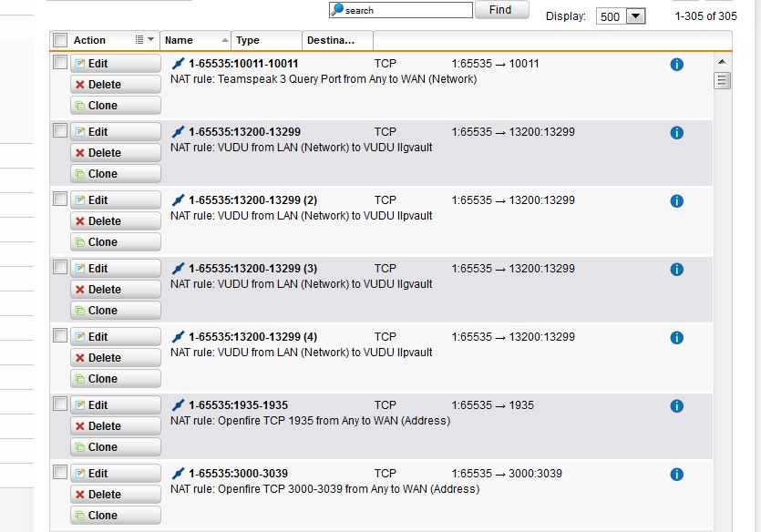Delete the 1-65535:13200-13299 (4) rule

point(116,358)
